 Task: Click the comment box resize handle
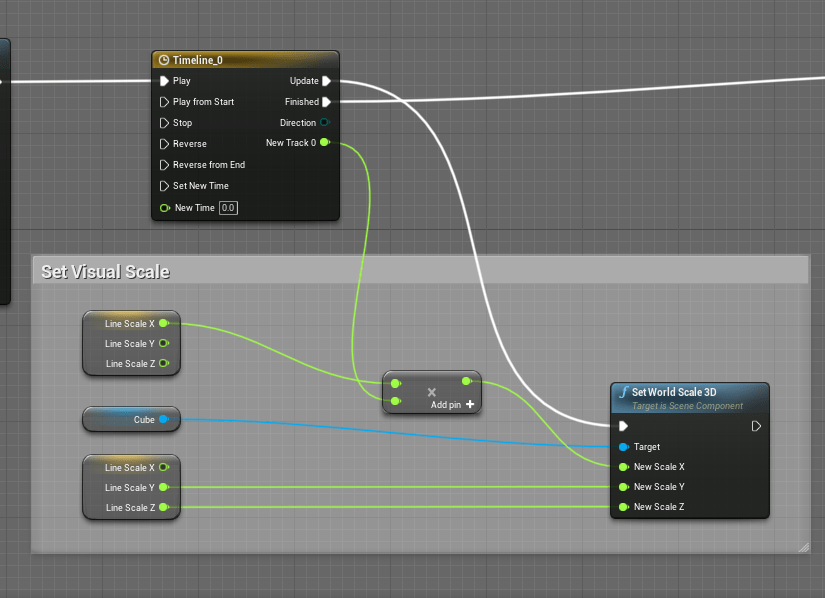coord(802,547)
